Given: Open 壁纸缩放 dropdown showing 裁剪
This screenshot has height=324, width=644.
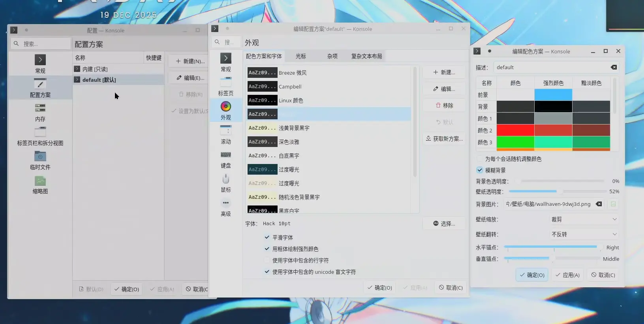Looking at the screenshot, I should [584, 219].
